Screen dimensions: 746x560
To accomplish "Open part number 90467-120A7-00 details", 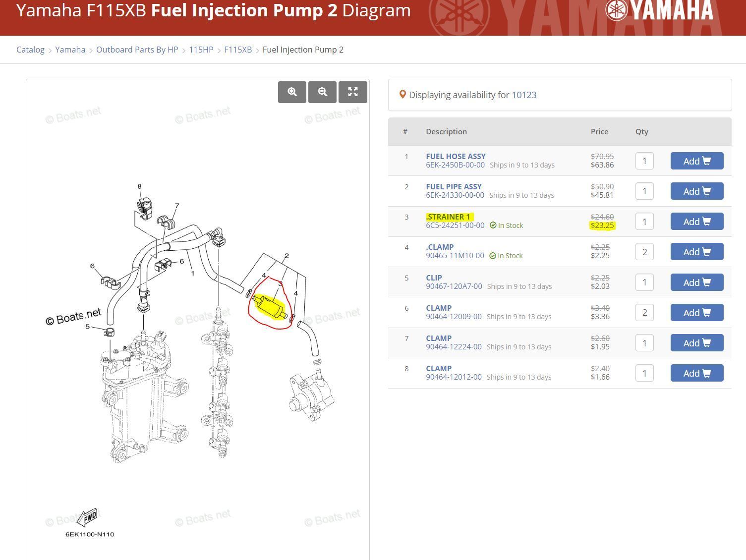I will point(454,286).
